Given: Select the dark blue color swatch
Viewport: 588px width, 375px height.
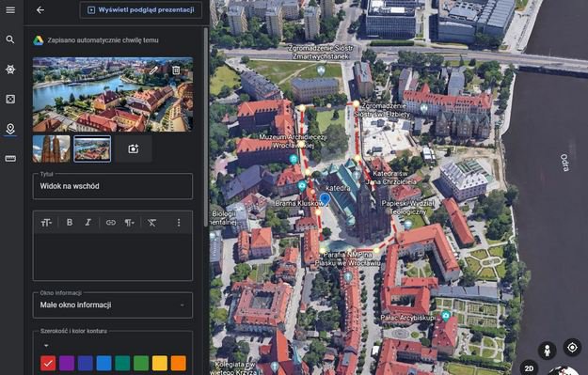Looking at the screenshot, I should 85,363.
